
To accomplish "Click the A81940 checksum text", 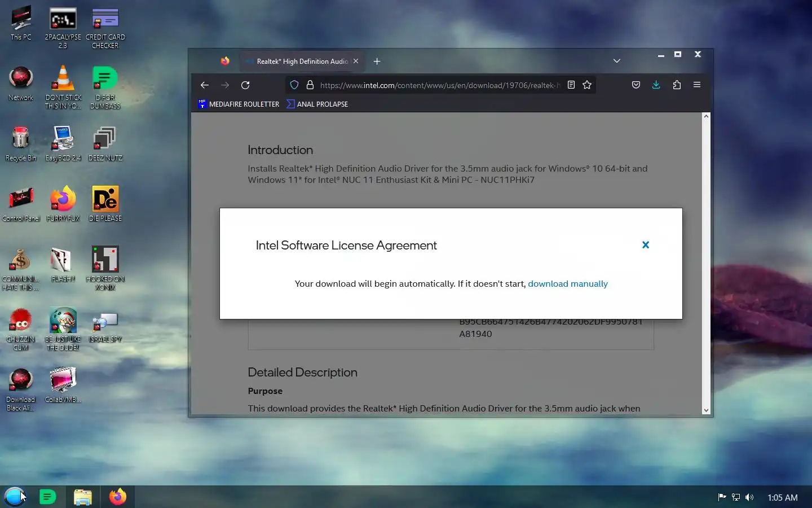I will click(475, 334).
